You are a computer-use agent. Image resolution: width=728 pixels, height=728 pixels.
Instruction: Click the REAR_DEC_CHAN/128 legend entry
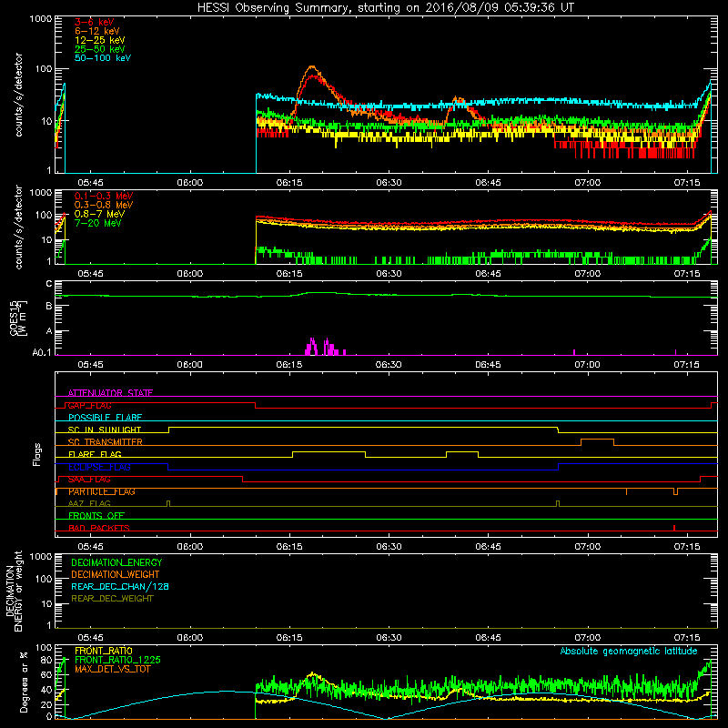click(120, 587)
